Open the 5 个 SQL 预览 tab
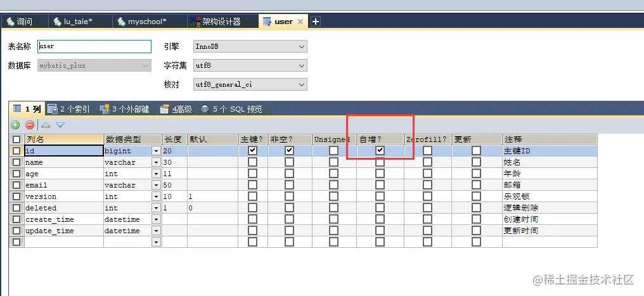This screenshot has width=644, height=296. point(231,109)
